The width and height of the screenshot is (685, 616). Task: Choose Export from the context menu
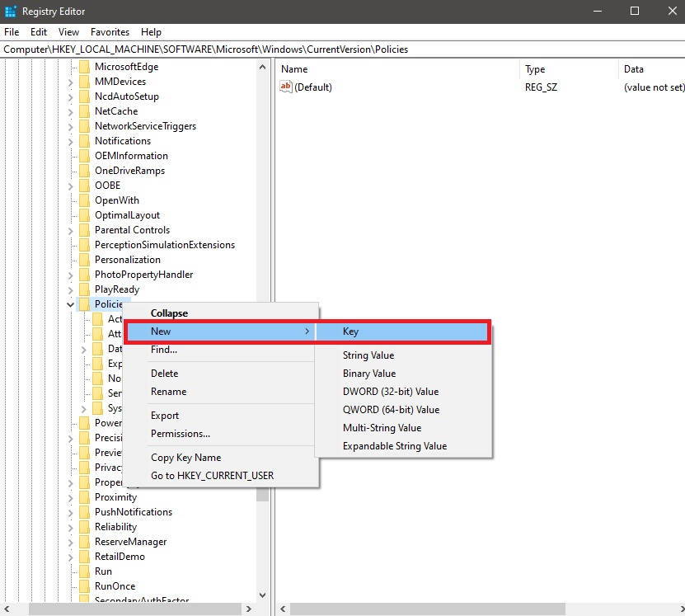click(164, 416)
